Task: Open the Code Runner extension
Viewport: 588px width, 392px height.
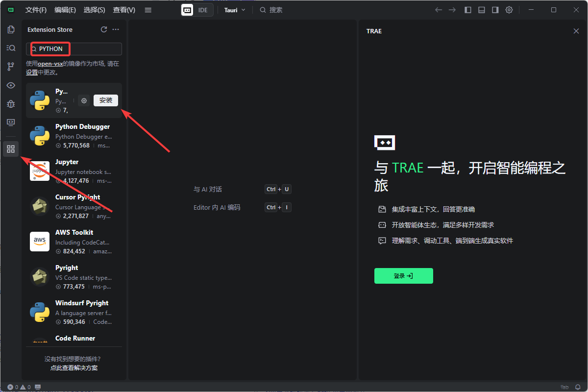Action: coord(74,338)
